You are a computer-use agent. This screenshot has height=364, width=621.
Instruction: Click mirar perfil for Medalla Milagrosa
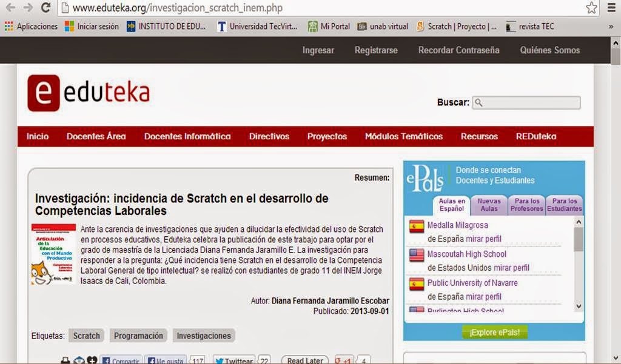[x=483, y=239]
